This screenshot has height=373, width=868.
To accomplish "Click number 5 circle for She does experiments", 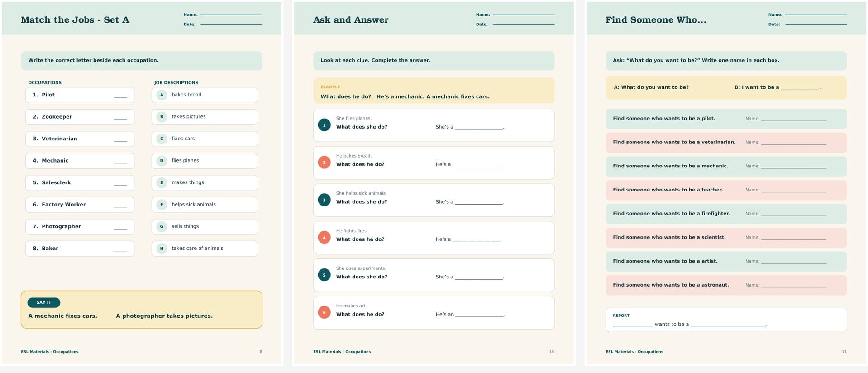I will tap(324, 275).
